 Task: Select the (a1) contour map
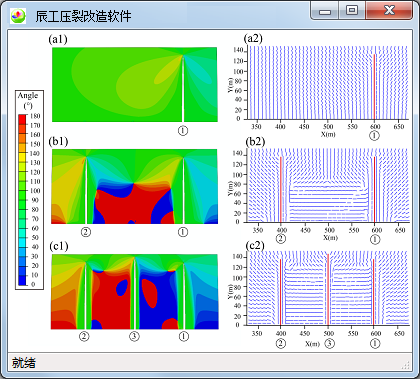(135, 84)
